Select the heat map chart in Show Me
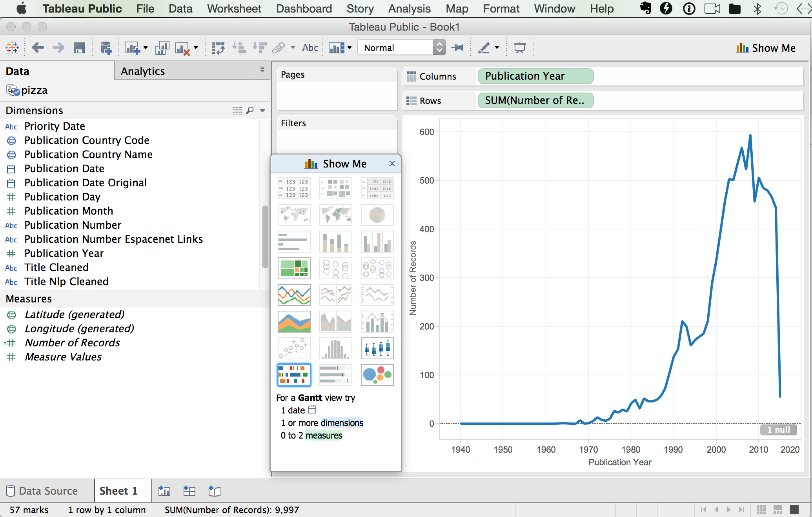This screenshot has width=812, height=517. click(336, 188)
